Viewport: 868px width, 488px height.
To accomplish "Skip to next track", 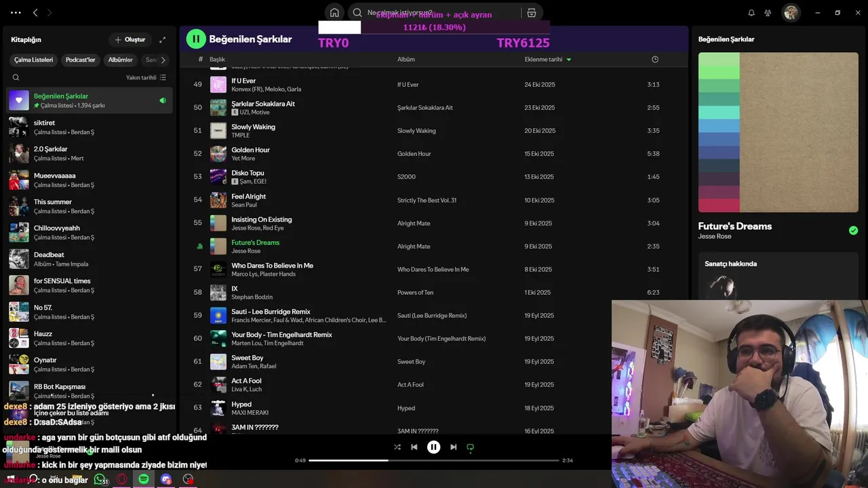I will point(453,447).
